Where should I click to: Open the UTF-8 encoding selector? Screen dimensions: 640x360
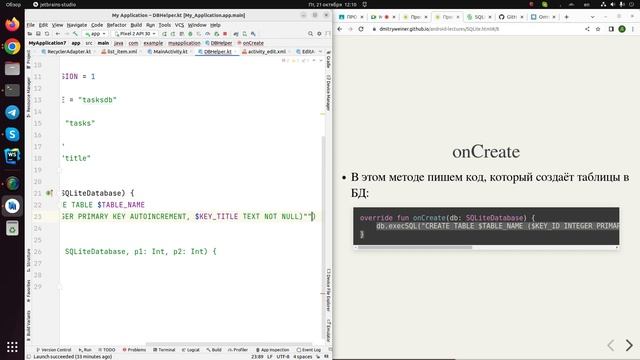tap(283, 356)
